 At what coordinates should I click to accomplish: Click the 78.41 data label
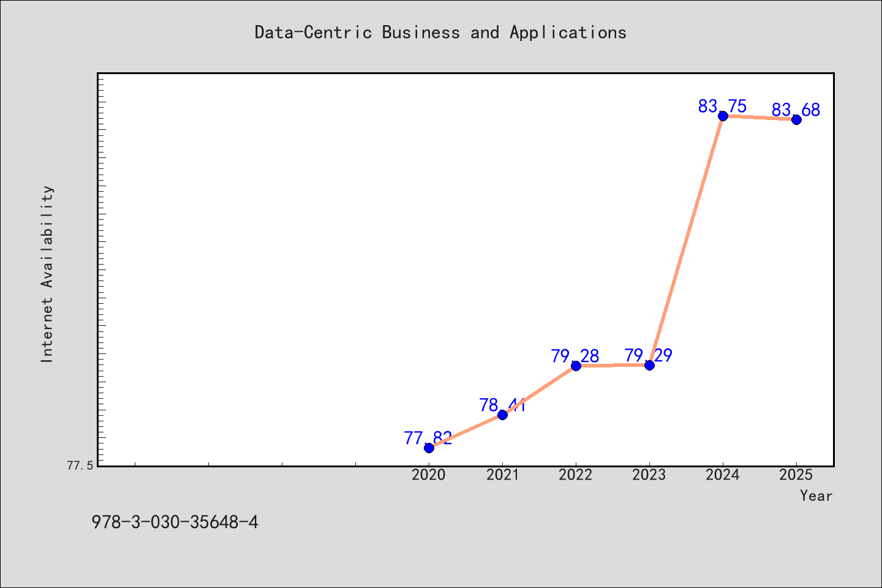click(502, 405)
